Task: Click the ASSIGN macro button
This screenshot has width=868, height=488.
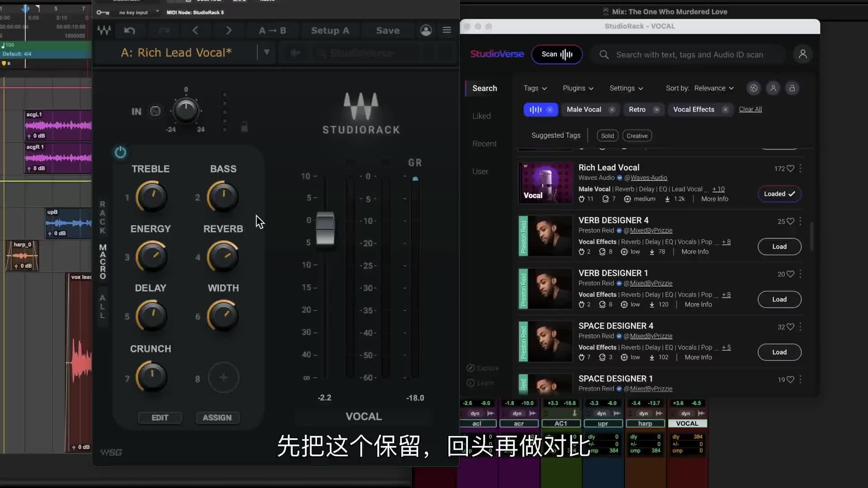Action: (217, 418)
